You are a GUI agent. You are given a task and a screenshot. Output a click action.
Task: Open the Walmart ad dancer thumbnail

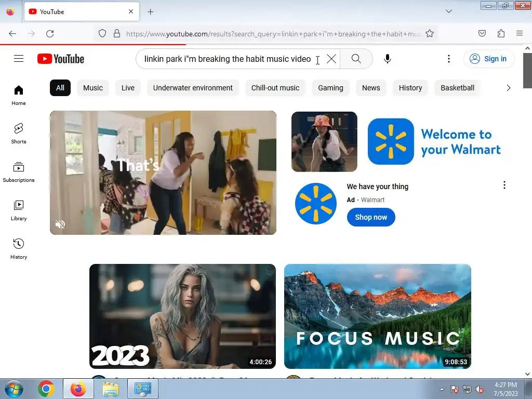324,141
